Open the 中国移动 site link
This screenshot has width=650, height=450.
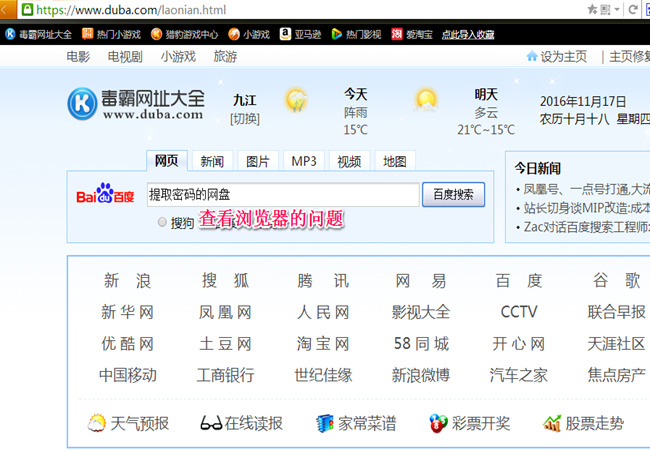pyautogui.click(x=127, y=375)
